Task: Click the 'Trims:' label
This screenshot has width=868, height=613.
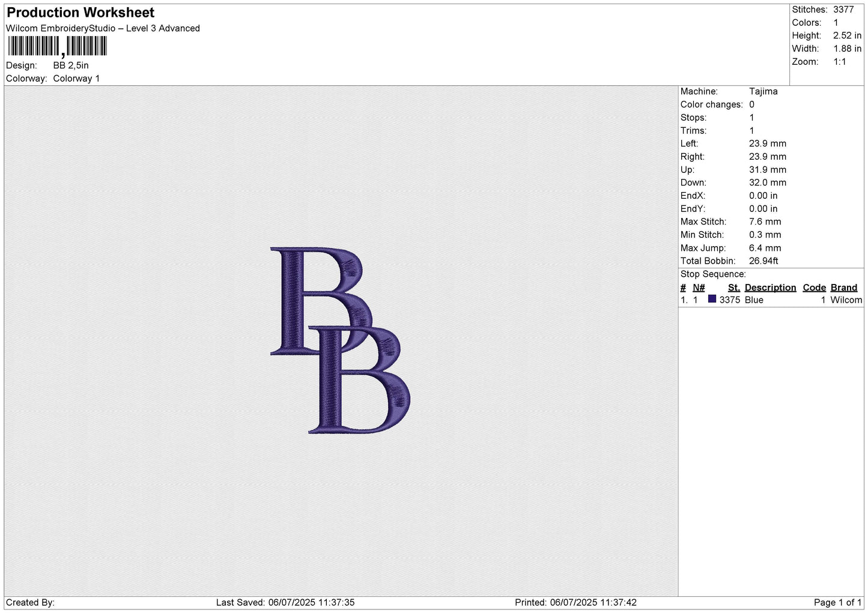Action: point(693,131)
